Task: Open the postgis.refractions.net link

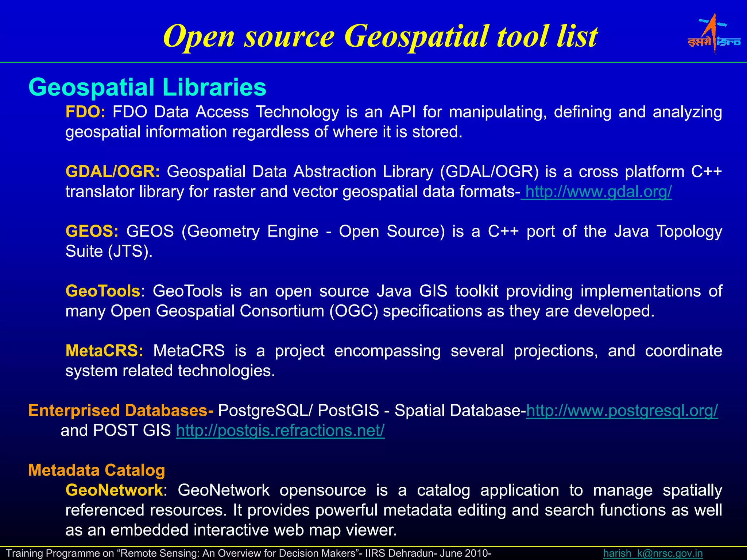Action: pyautogui.click(x=280, y=431)
